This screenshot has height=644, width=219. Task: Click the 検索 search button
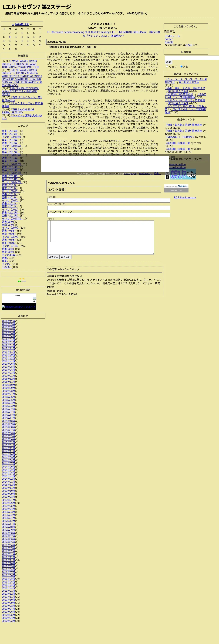click(169, 62)
